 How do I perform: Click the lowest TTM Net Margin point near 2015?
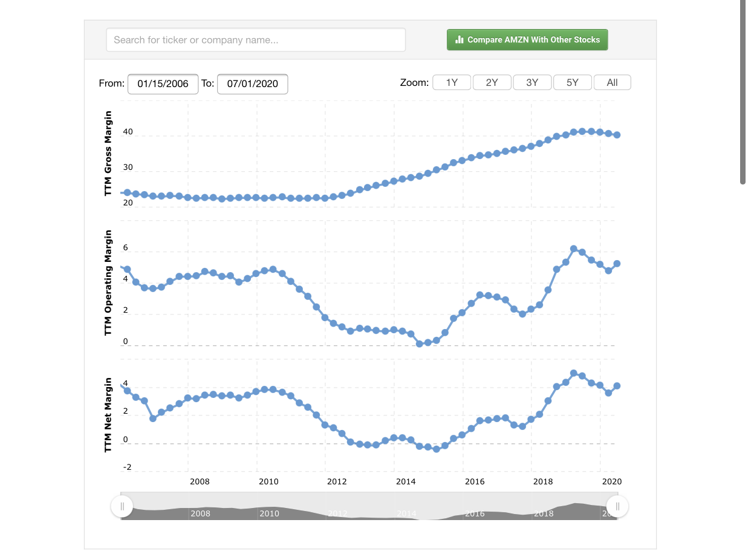[436, 449]
